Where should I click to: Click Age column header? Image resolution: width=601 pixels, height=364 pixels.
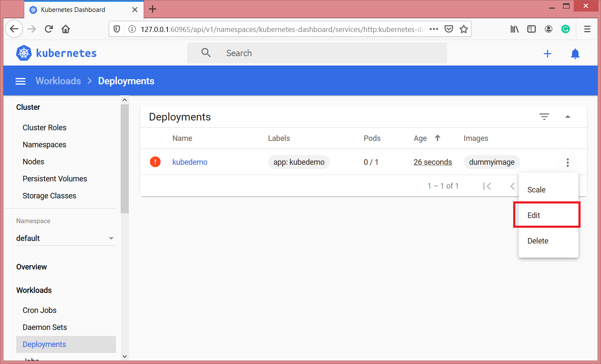tap(420, 138)
